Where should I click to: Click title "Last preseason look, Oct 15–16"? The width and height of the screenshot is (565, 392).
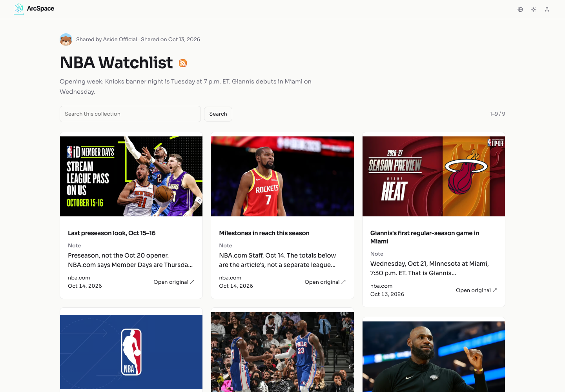coord(112,233)
